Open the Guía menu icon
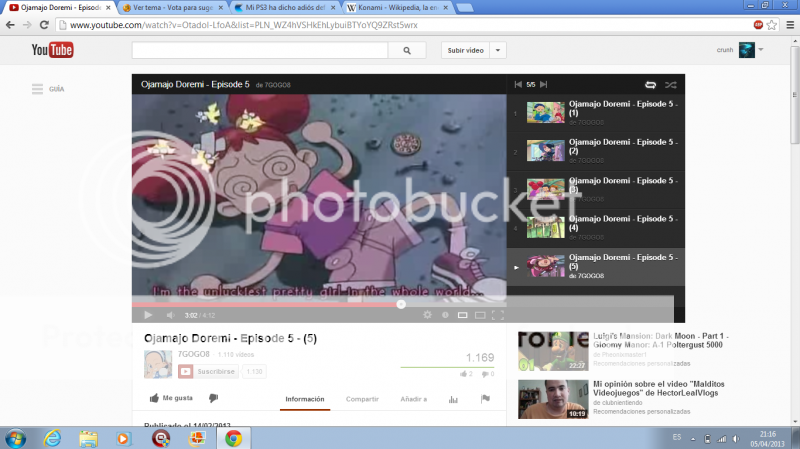Image resolution: width=800 pixels, height=449 pixels. click(37, 89)
